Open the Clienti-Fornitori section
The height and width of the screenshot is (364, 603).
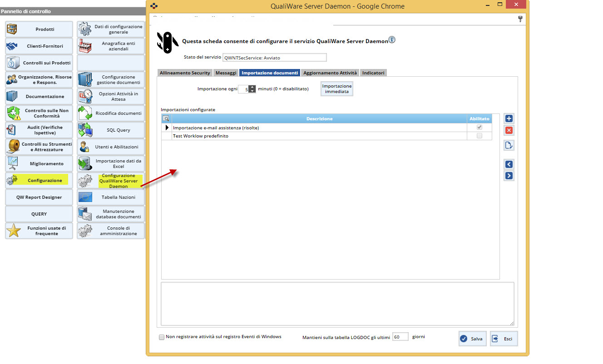(39, 46)
